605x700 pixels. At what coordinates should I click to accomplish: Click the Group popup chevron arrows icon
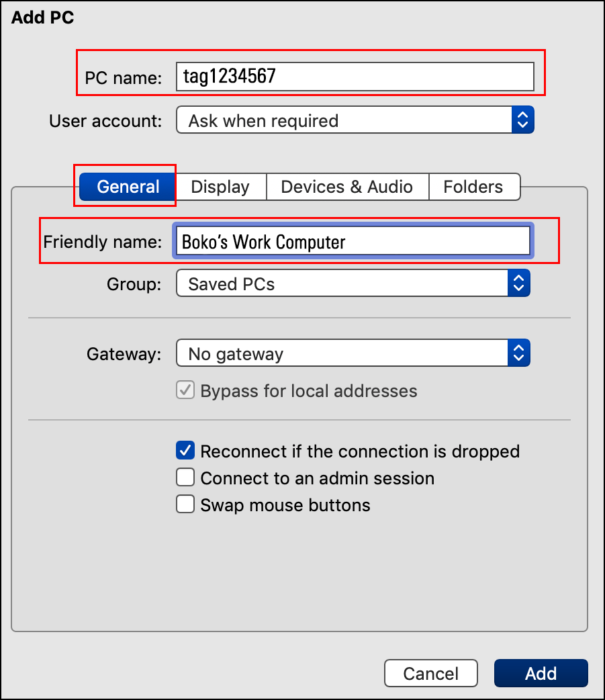click(518, 284)
